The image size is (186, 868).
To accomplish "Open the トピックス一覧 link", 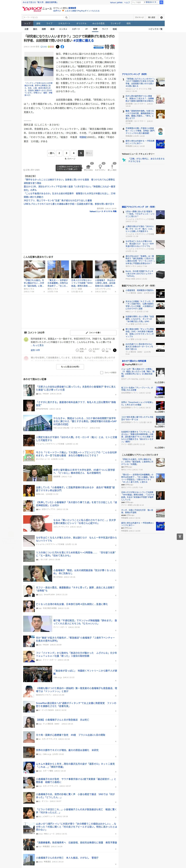I will (x=155, y=29).
